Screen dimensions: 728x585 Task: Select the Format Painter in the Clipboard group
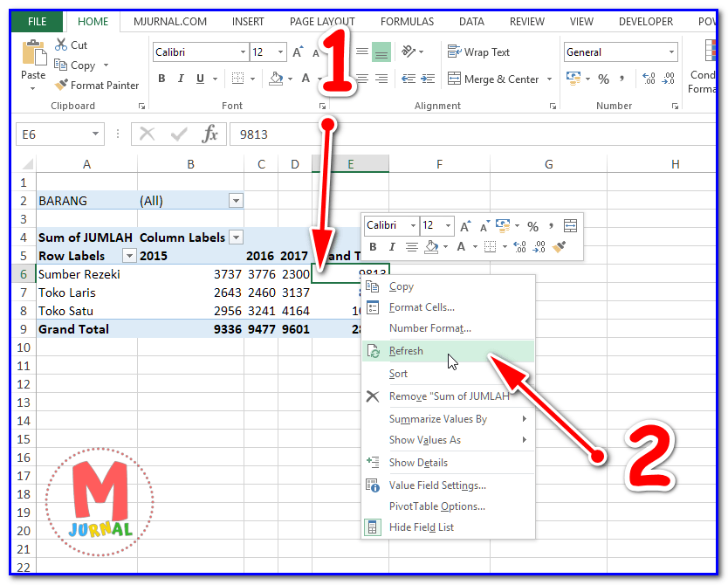pos(97,85)
